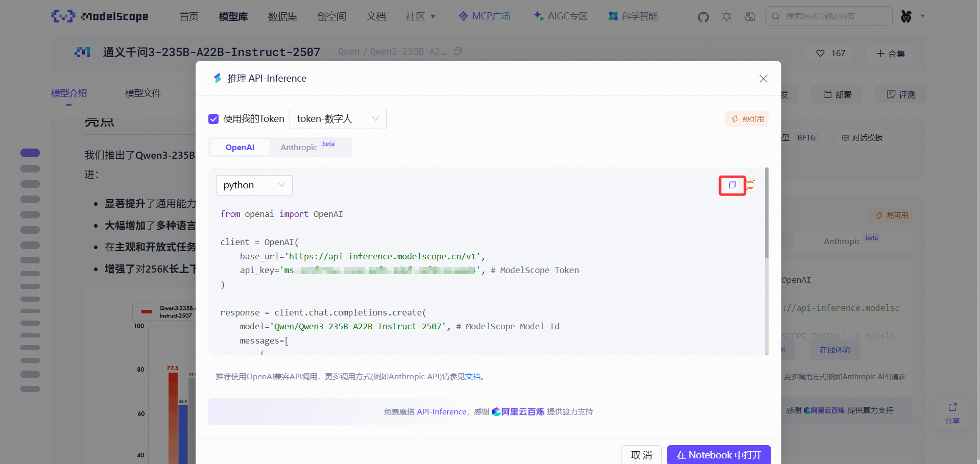This screenshot has height=464, width=980.
Task: Click the API-Inference lightning icon
Action: click(x=218, y=78)
